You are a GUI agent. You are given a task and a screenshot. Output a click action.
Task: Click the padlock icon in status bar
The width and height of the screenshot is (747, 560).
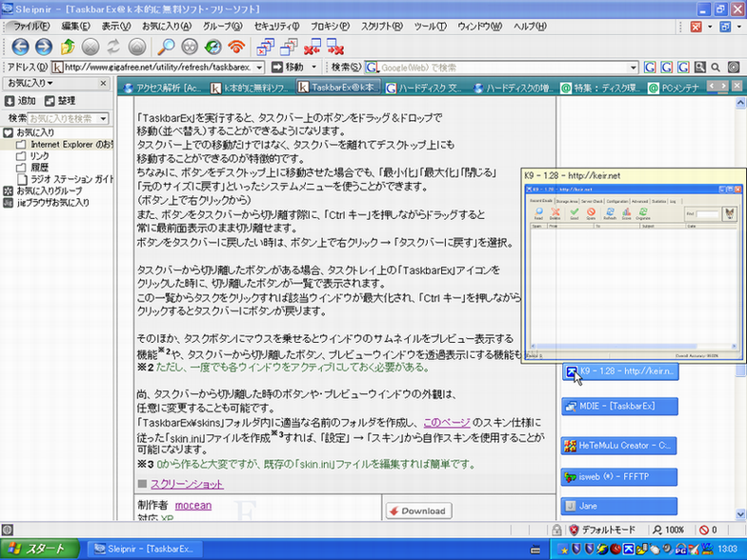pyautogui.click(x=556, y=530)
